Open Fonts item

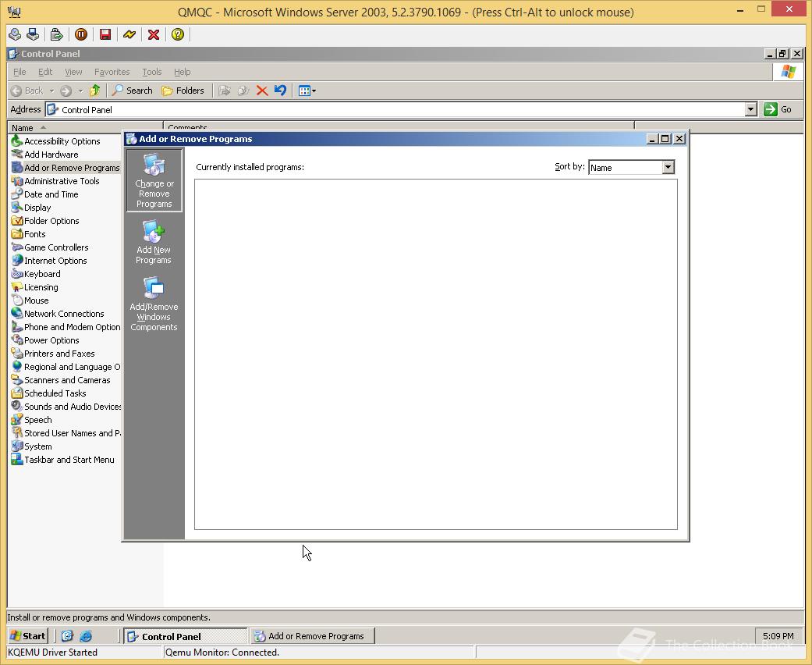click(29, 234)
